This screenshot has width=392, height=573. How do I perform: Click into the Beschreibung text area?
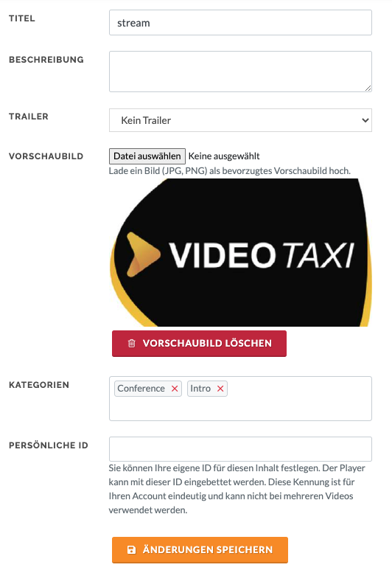pos(240,72)
